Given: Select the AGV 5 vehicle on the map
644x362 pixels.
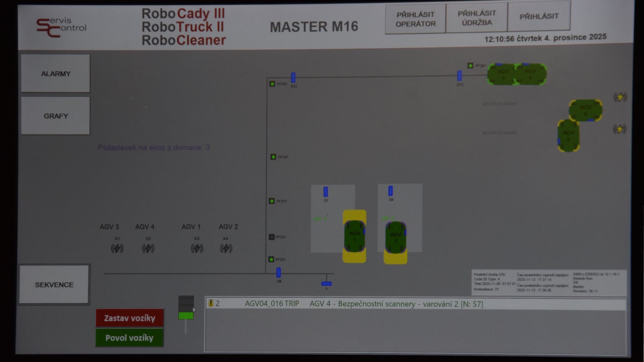Looking at the screenshot, I should tap(568, 136).
